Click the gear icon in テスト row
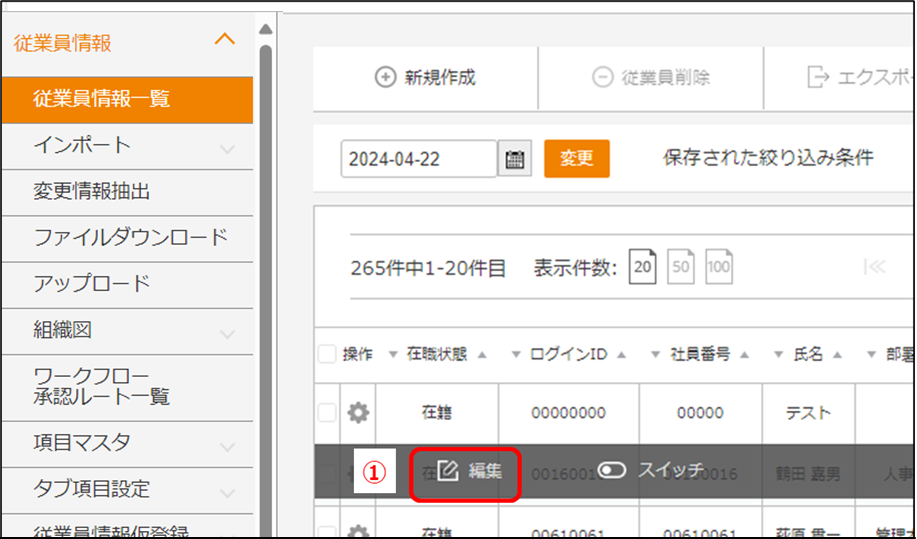 (358, 412)
